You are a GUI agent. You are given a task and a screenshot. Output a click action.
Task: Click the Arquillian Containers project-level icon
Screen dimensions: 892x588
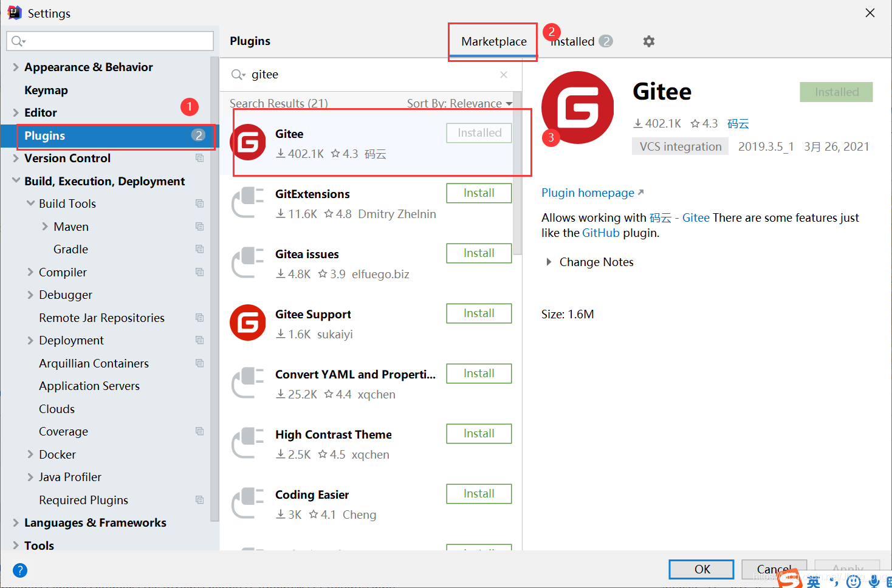click(x=199, y=363)
